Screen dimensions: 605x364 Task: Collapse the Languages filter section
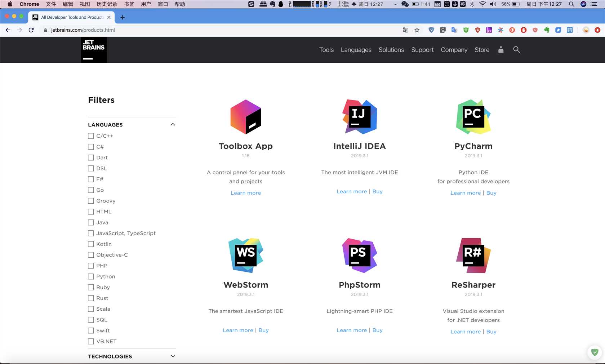coord(173,124)
